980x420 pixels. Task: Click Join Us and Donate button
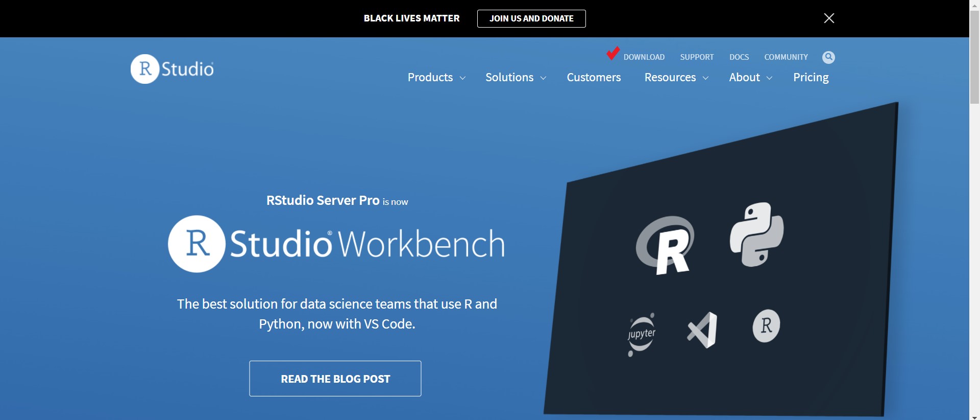(531, 18)
